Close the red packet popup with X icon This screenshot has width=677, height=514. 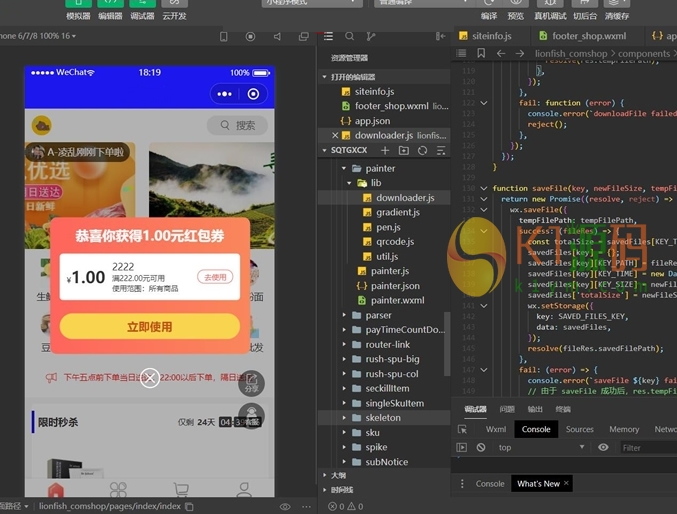coord(149,377)
